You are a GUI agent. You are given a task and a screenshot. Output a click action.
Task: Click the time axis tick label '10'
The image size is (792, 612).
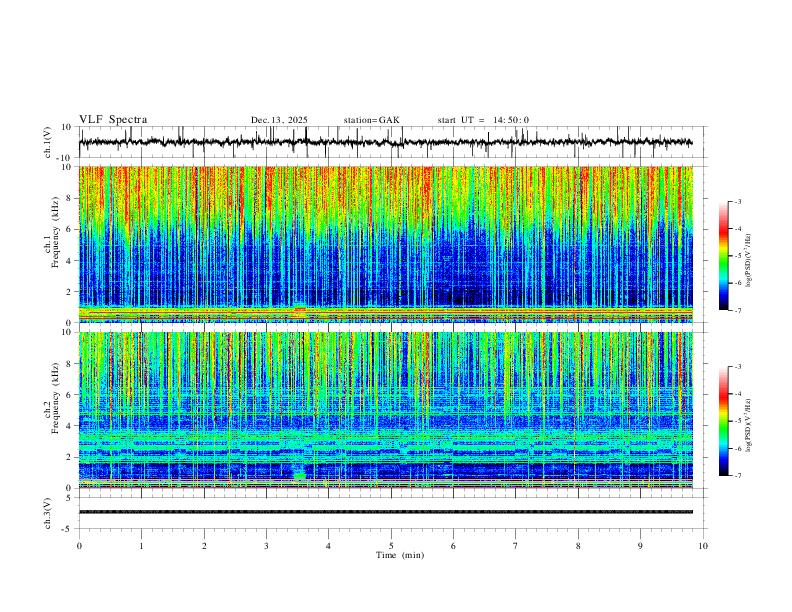pyautogui.click(x=703, y=546)
